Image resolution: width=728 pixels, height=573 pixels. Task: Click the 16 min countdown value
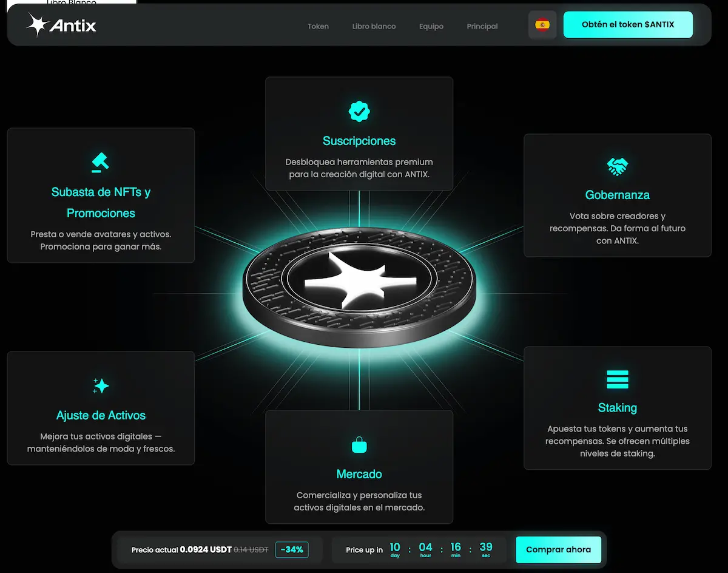[456, 549]
